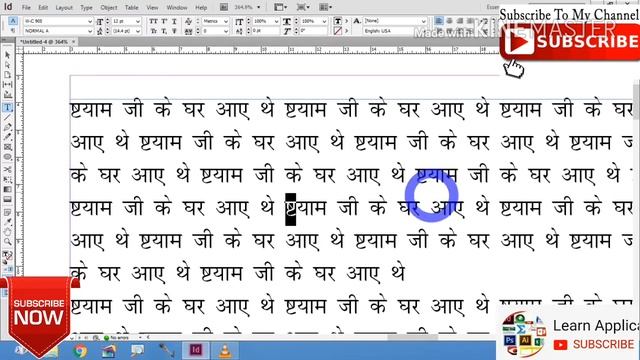Switch to Character Formatting Controls
Viewport: 640px width, 360px height.
click(x=13, y=21)
